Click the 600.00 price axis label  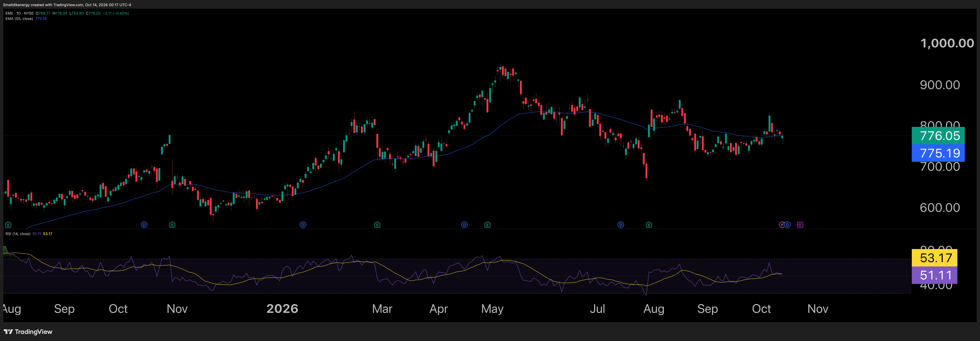click(x=940, y=208)
